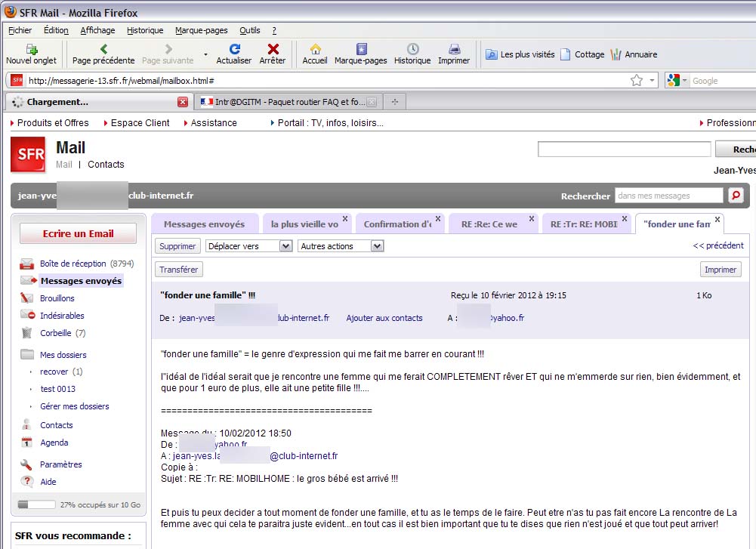Screen dimensions: 756x549
Task: Open the Marque-pages menu in menu bar
Action: click(x=201, y=30)
